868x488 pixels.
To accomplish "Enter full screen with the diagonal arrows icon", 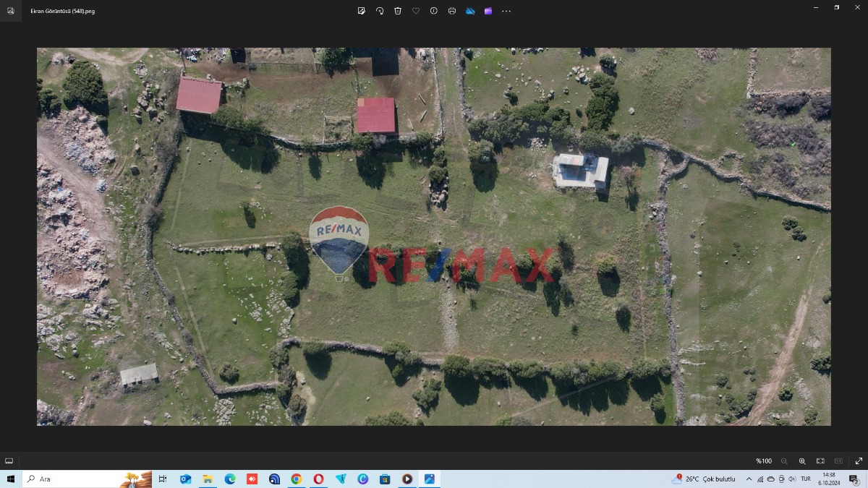I will [859, 461].
